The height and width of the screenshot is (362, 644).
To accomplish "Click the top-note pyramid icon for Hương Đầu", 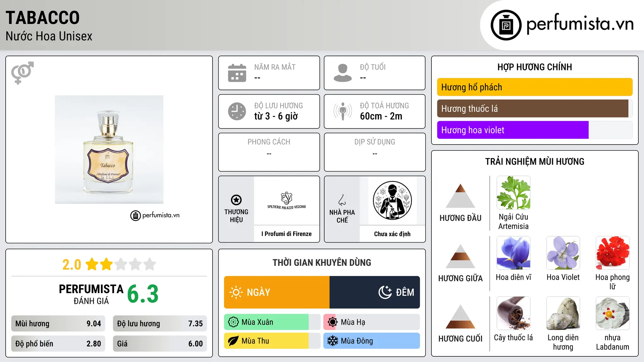I will (x=460, y=196).
